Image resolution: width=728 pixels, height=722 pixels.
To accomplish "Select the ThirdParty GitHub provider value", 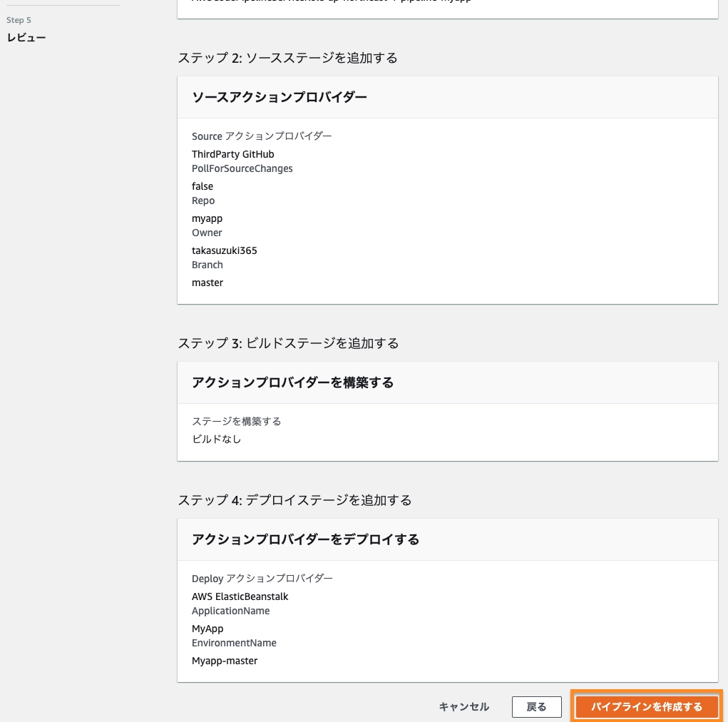I will [x=232, y=154].
